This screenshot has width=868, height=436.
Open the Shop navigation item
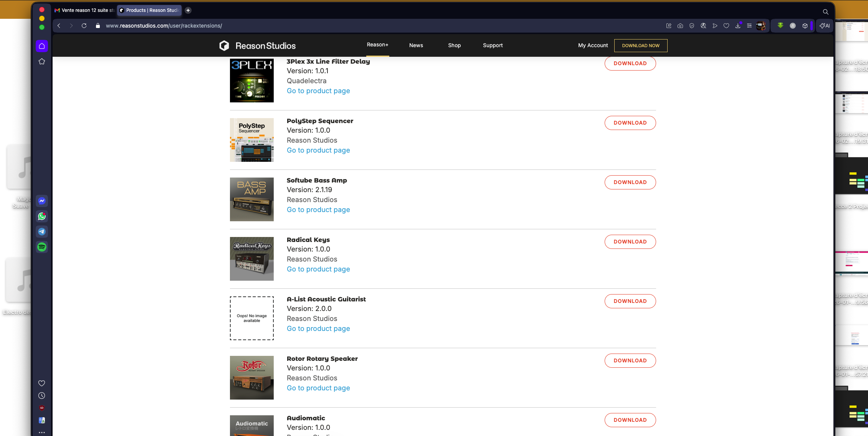click(454, 45)
